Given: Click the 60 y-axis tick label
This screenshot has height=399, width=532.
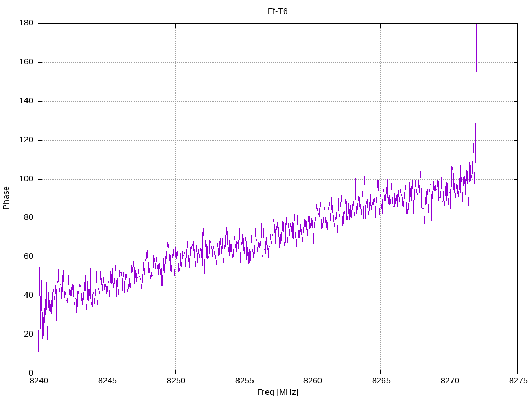Looking at the screenshot, I should tap(29, 257).
